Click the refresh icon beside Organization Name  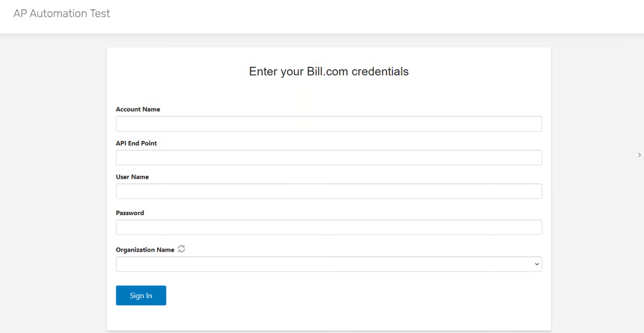(x=181, y=249)
